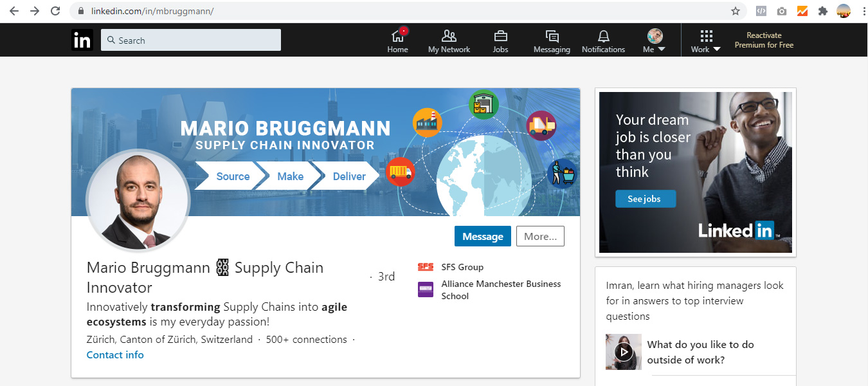Go to LinkedIn Home feed

click(x=397, y=41)
